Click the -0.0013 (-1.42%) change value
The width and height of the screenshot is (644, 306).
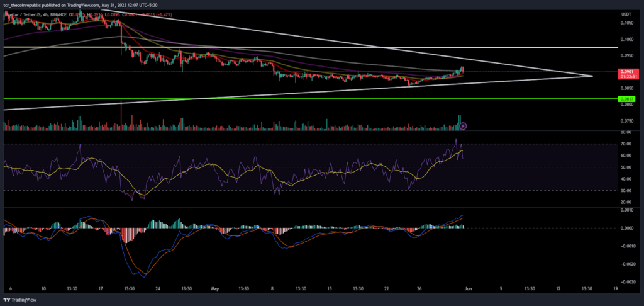point(157,15)
